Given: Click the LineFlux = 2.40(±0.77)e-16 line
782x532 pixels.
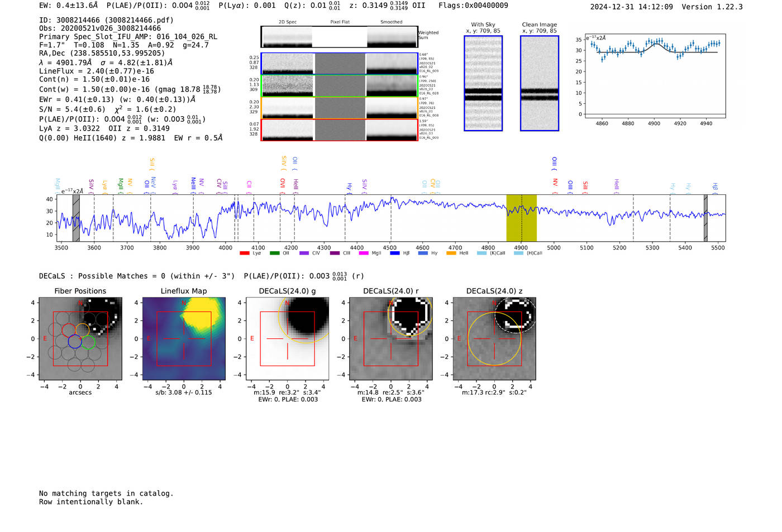Looking at the screenshot, I should [x=97, y=71].
